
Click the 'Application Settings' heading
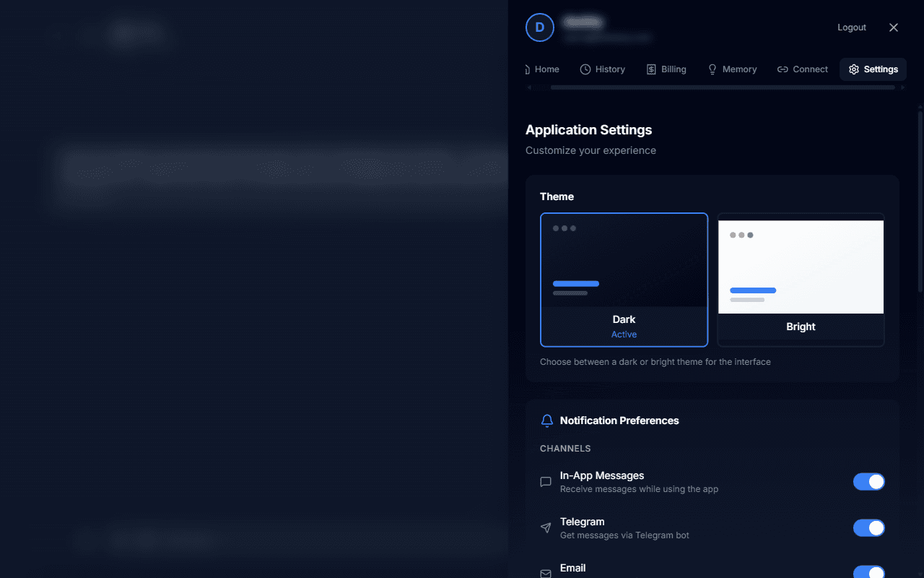[x=589, y=130]
